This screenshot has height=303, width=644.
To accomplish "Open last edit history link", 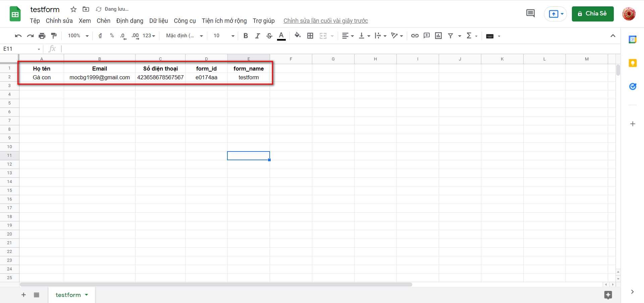I will click(326, 21).
